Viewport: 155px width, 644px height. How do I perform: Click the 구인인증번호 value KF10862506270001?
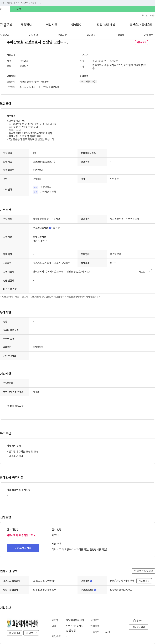121,590
